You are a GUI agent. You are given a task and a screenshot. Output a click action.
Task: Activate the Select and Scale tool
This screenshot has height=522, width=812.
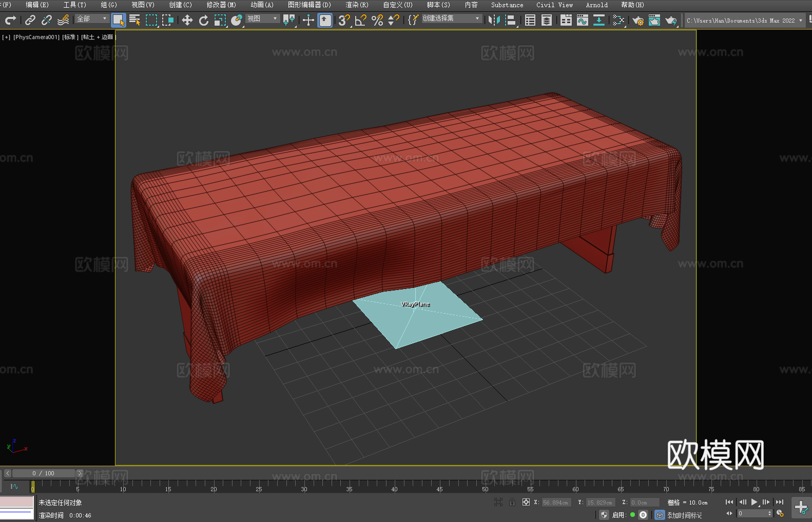click(220, 21)
